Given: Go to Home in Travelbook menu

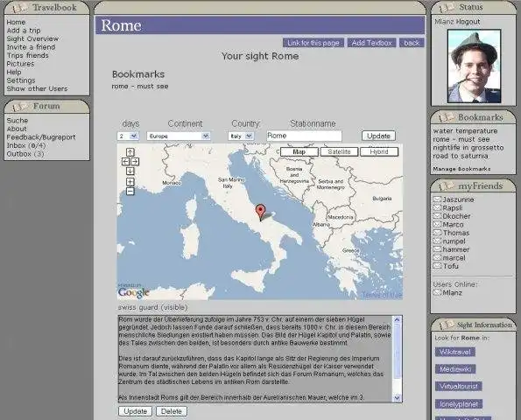Looking at the screenshot, I should (x=16, y=22).
